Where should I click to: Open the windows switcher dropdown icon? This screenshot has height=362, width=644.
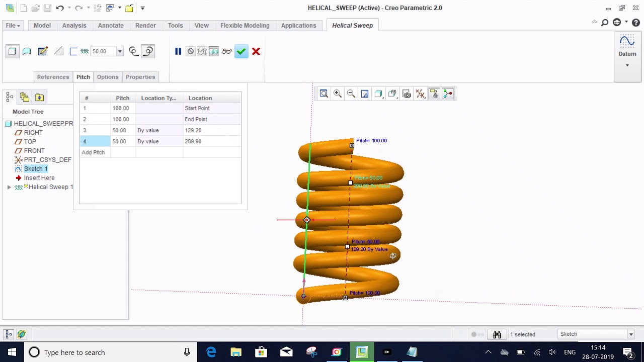pyautogui.click(x=110, y=8)
